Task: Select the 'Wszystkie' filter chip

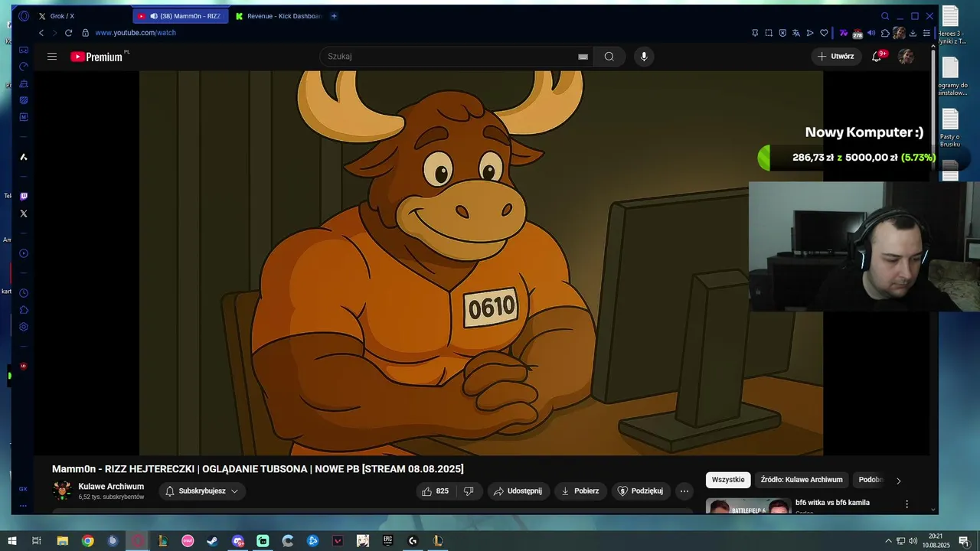Action: pyautogui.click(x=728, y=480)
